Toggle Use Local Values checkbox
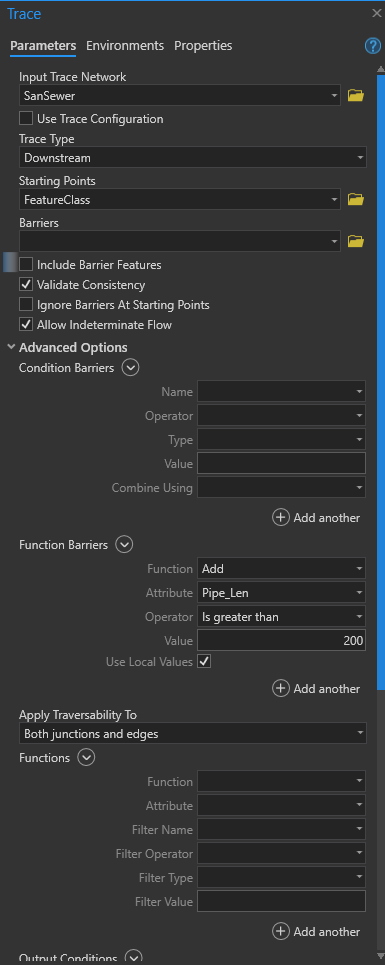The width and height of the screenshot is (385, 965). (204, 662)
